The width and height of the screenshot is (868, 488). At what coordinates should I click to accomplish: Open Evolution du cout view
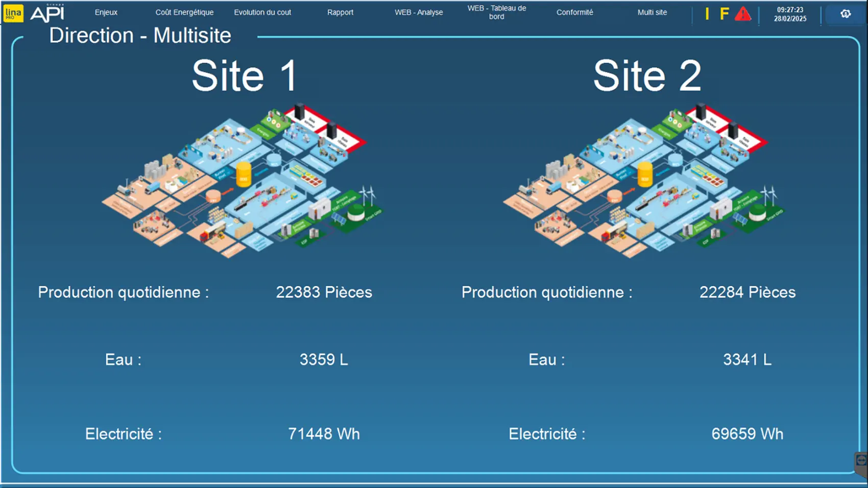click(x=262, y=12)
